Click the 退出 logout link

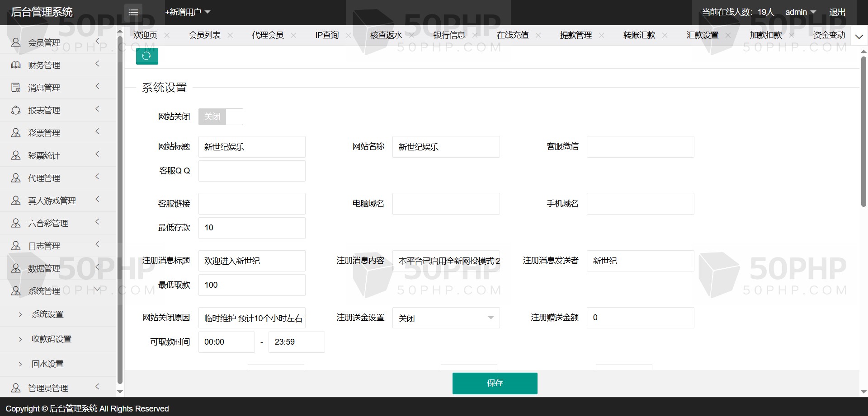(x=837, y=12)
